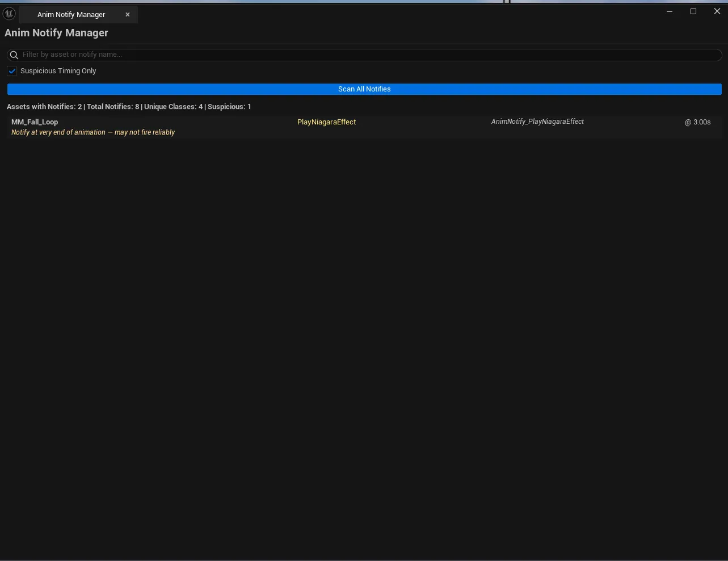The width and height of the screenshot is (728, 561).
Task: Minimize the Anim Notify Manager window
Action: point(670,11)
